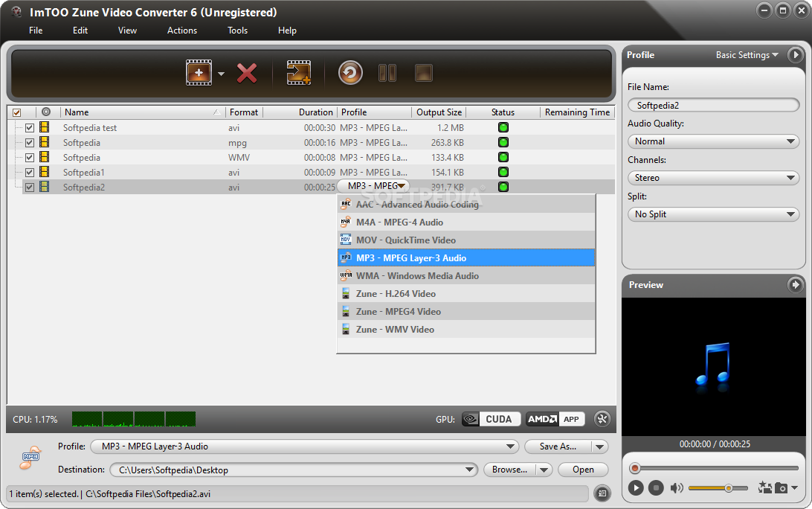This screenshot has height=509, width=812.
Task: Open the View menu
Action: 127,31
